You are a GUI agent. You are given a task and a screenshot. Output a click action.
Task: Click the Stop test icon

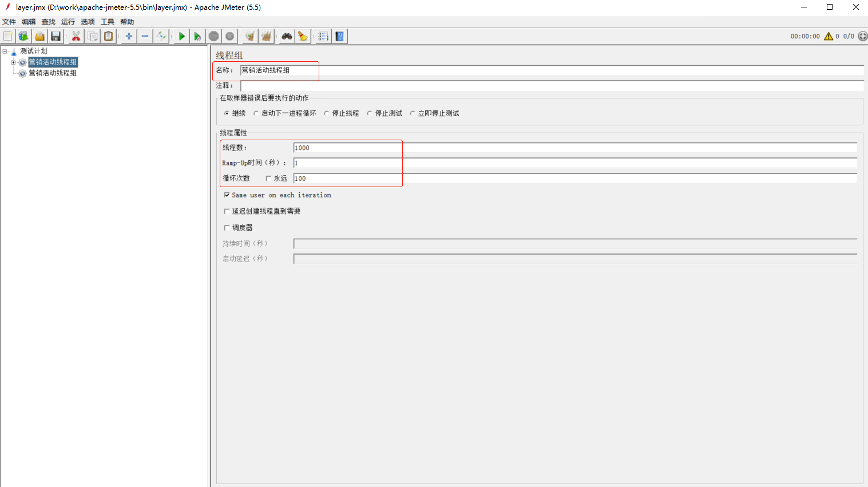(x=213, y=36)
